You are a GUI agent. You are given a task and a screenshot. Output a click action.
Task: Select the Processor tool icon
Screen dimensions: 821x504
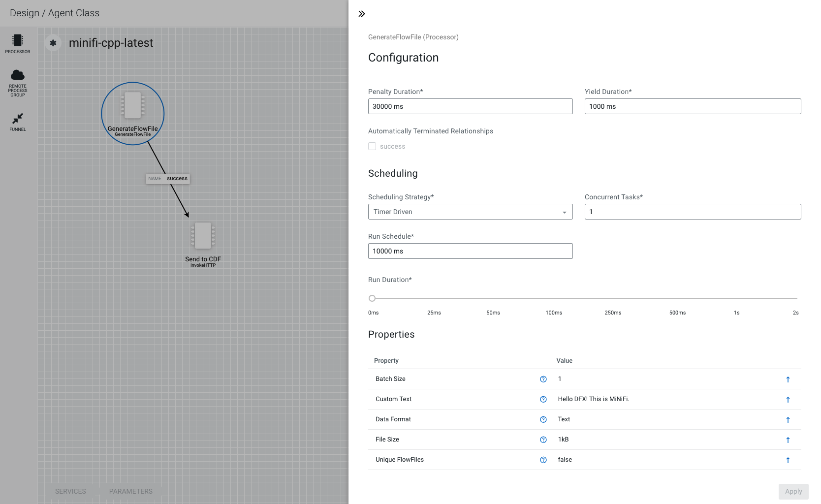(x=18, y=41)
